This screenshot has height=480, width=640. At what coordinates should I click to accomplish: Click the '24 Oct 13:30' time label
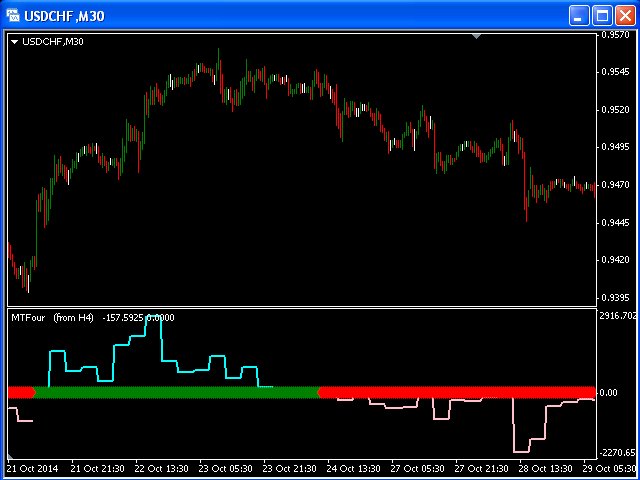pyautogui.click(x=354, y=468)
